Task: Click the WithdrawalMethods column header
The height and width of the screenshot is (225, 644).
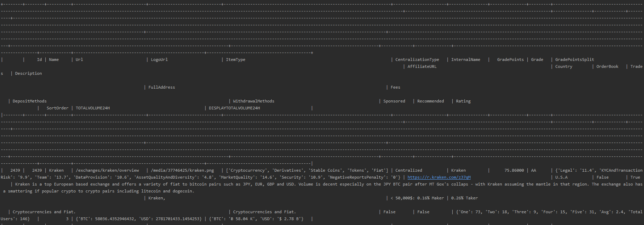Action: pyautogui.click(x=254, y=101)
